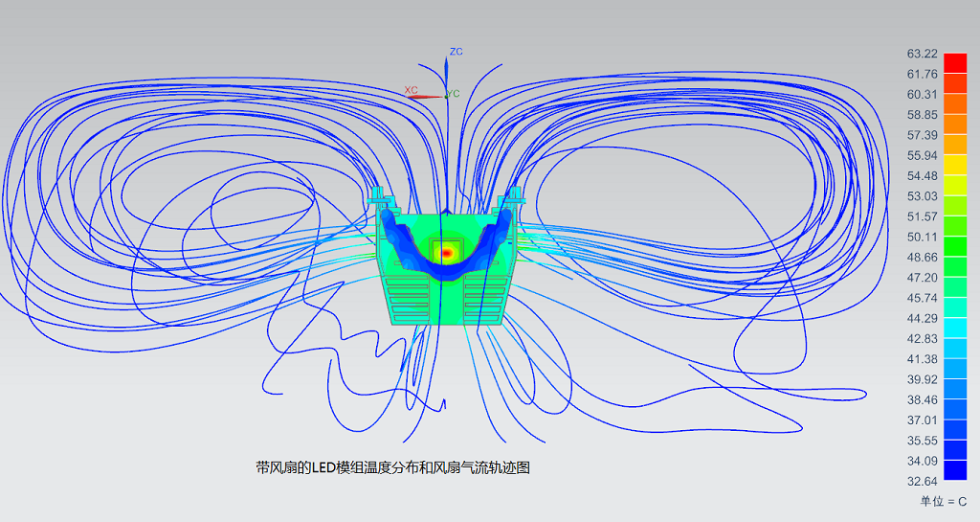Click the red XC axis label
The width and height of the screenshot is (980, 522).
point(411,90)
